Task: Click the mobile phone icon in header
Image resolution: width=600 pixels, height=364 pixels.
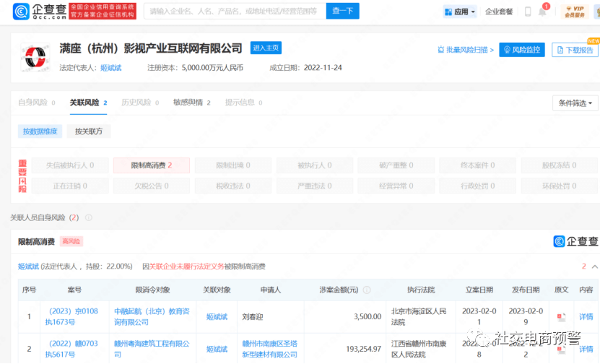Action: point(528,12)
